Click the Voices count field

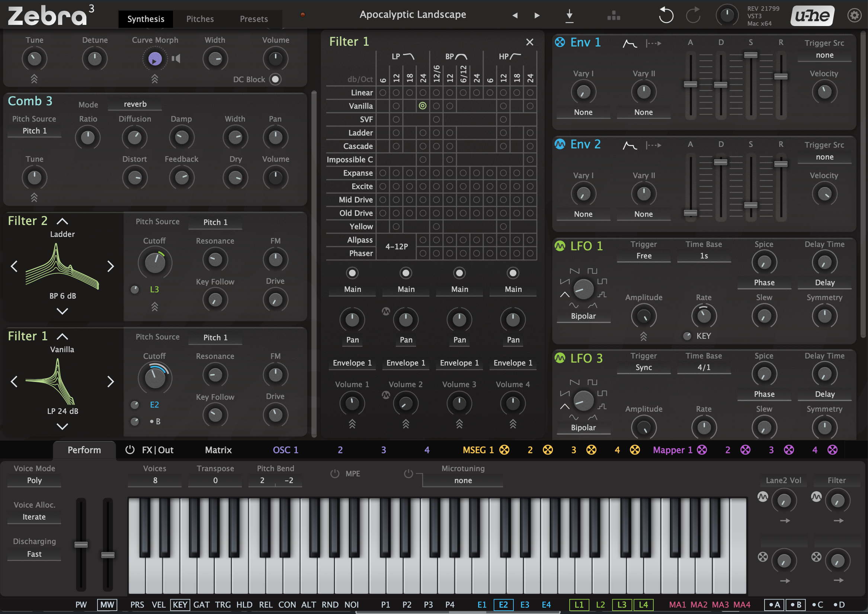pos(155,480)
